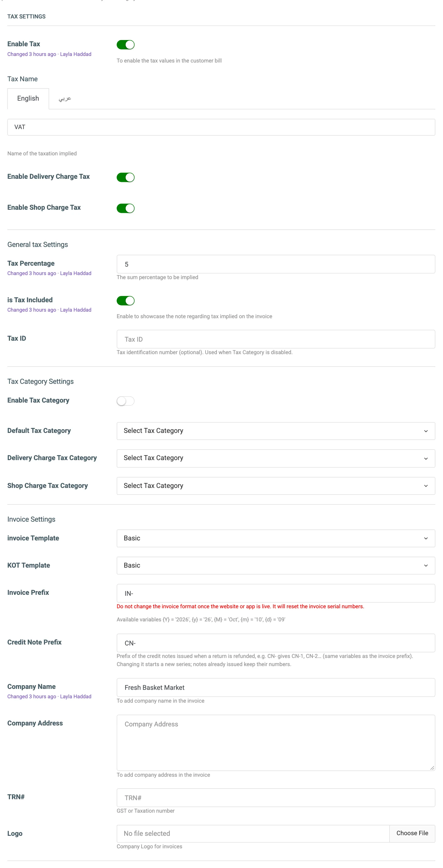This screenshot has height=868, width=443.
Task: Toggle Enable Delivery Charge Tax switch
Action: 125,177
